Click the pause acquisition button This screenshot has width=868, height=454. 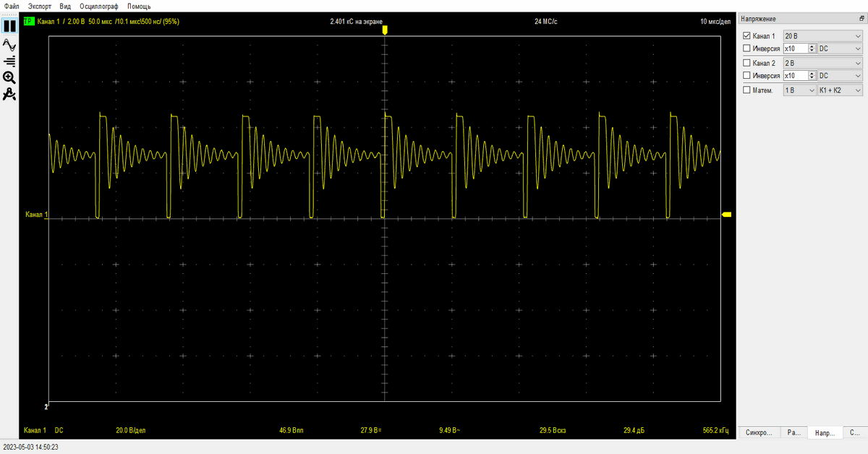pos(9,26)
